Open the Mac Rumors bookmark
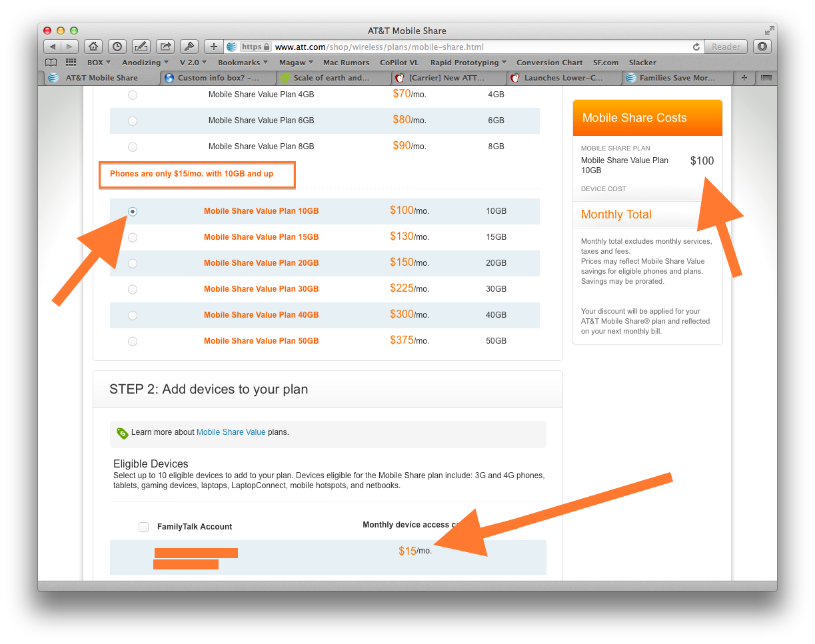815x644 pixels. point(346,63)
